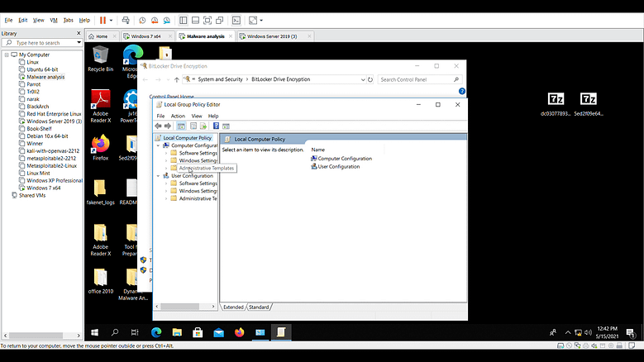Open office 2010 folder on desktop
This screenshot has width=644, height=362.
[x=100, y=281]
